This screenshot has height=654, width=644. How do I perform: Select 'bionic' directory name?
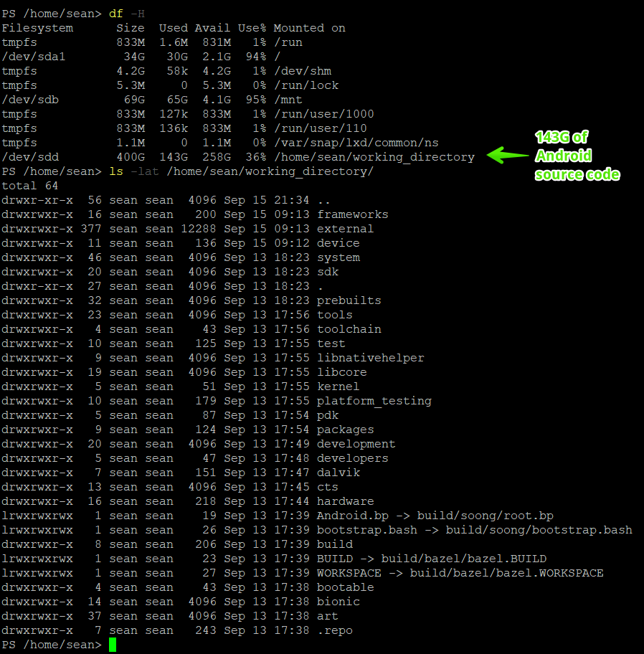point(338,602)
